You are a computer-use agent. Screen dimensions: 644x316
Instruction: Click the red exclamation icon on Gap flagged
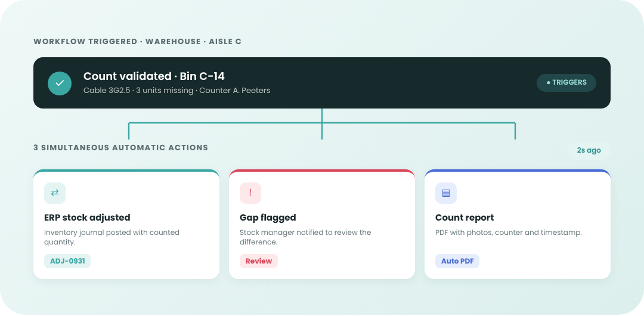250,193
